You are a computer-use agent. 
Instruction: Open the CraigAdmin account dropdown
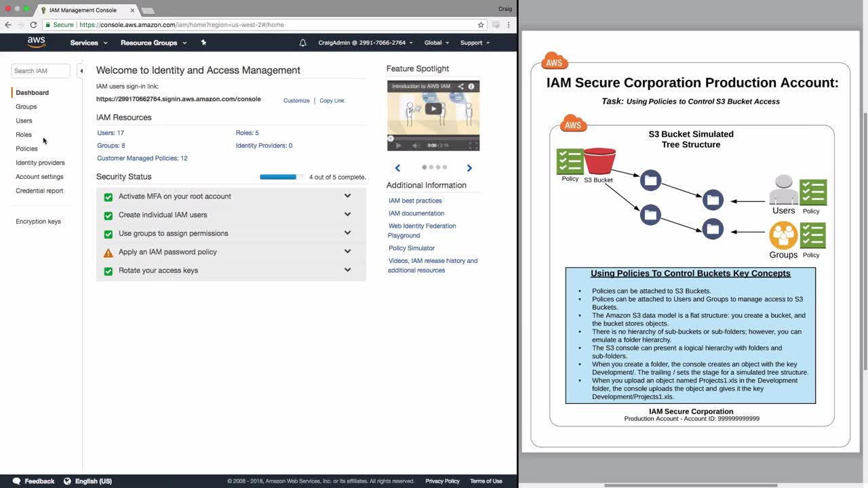(366, 43)
